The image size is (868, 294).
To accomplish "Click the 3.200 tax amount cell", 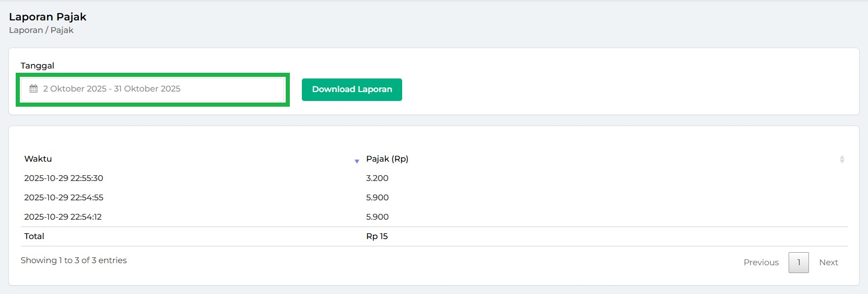I will (x=377, y=178).
